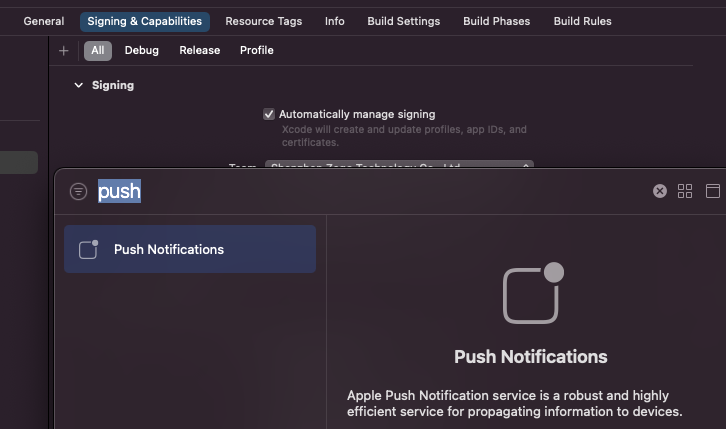Switch to Resource Tags tab
The width and height of the screenshot is (726, 429).
[x=263, y=21]
